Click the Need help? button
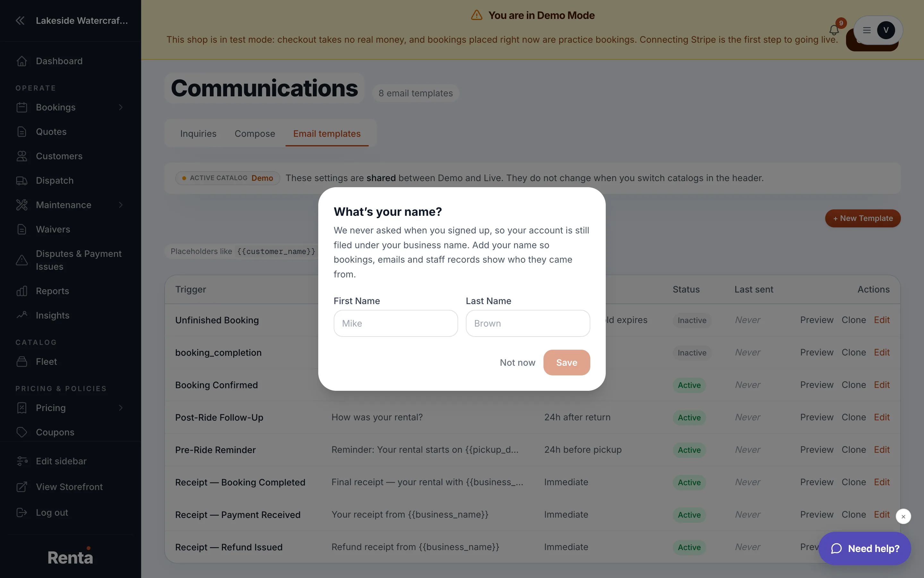 point(865,548)
